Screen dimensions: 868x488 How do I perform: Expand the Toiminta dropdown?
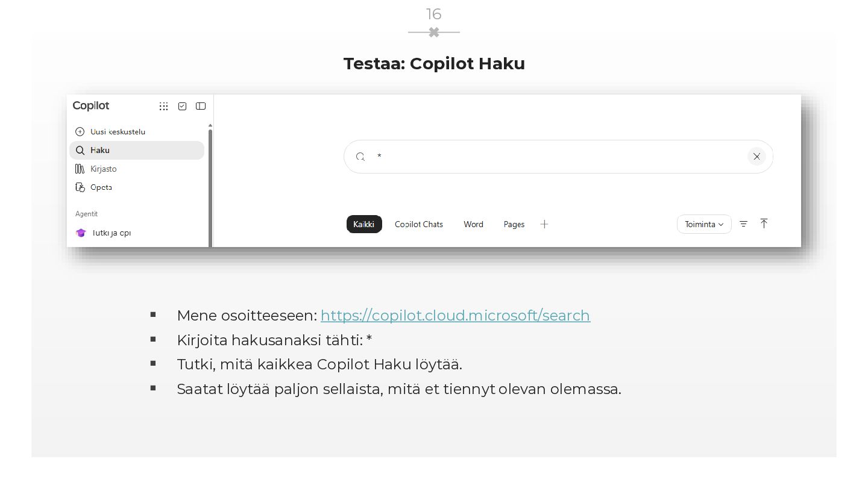[x=704, y=224]
